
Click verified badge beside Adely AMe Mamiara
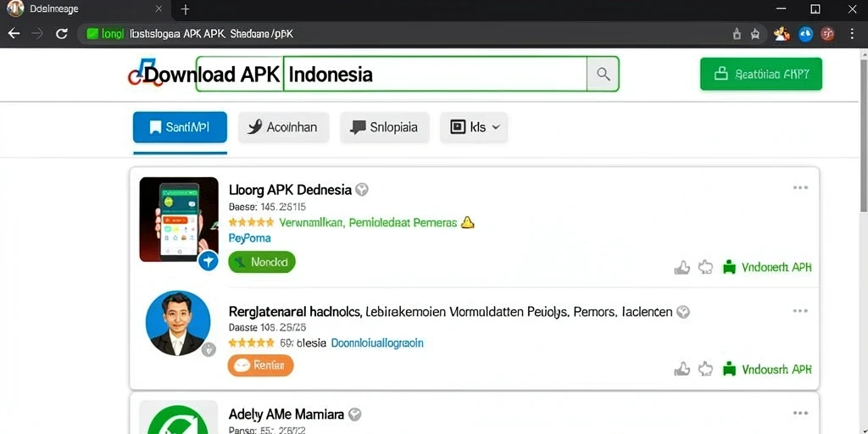355,414
